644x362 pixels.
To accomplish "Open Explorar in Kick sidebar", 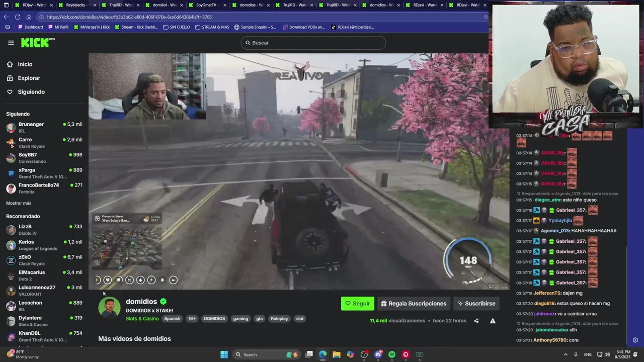I will [x=23, y=78].
